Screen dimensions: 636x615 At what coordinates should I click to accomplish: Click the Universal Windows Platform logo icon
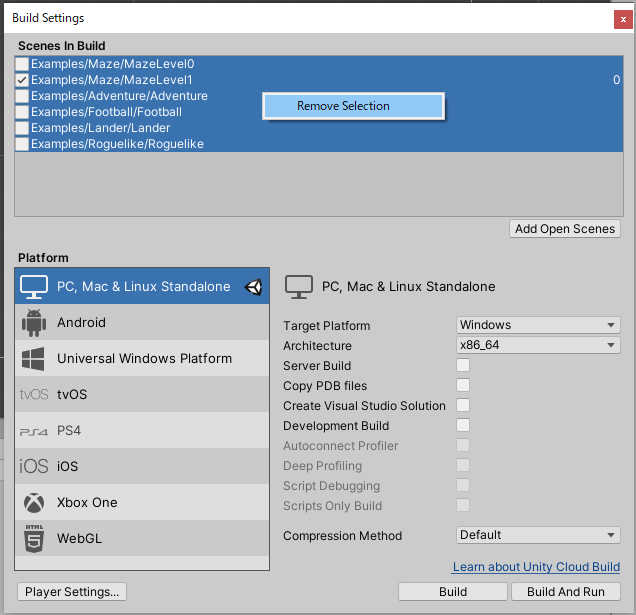(33, 359)
